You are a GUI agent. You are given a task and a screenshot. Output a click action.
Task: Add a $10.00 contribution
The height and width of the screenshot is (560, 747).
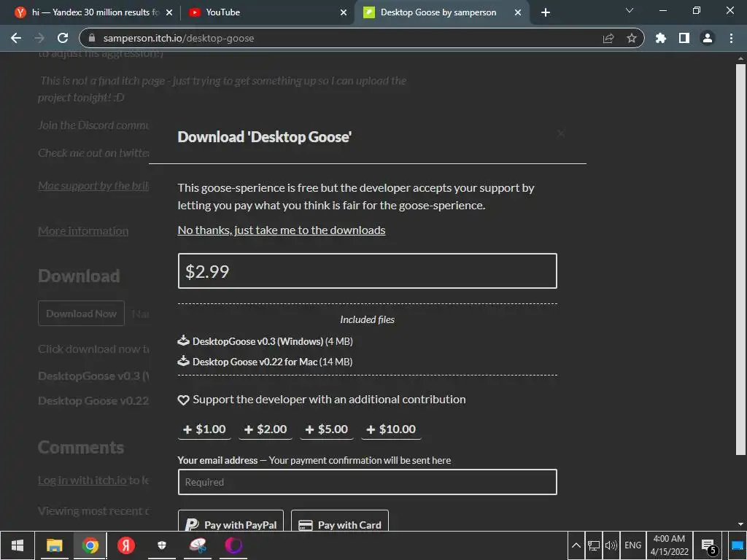tap(391, 429)
